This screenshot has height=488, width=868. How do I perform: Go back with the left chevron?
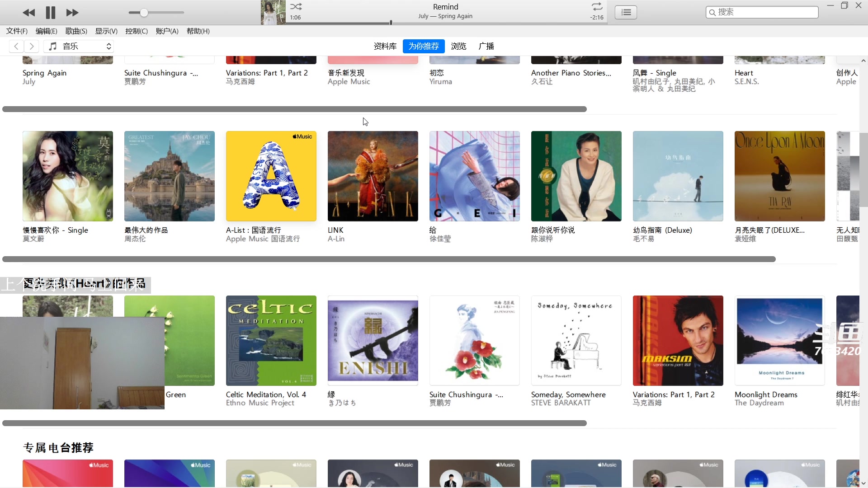[x=16, y=46]
